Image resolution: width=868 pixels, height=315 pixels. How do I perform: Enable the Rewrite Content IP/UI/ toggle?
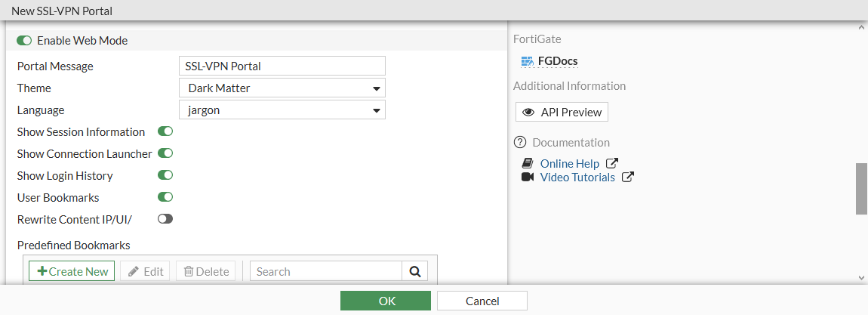pos(165,219)
